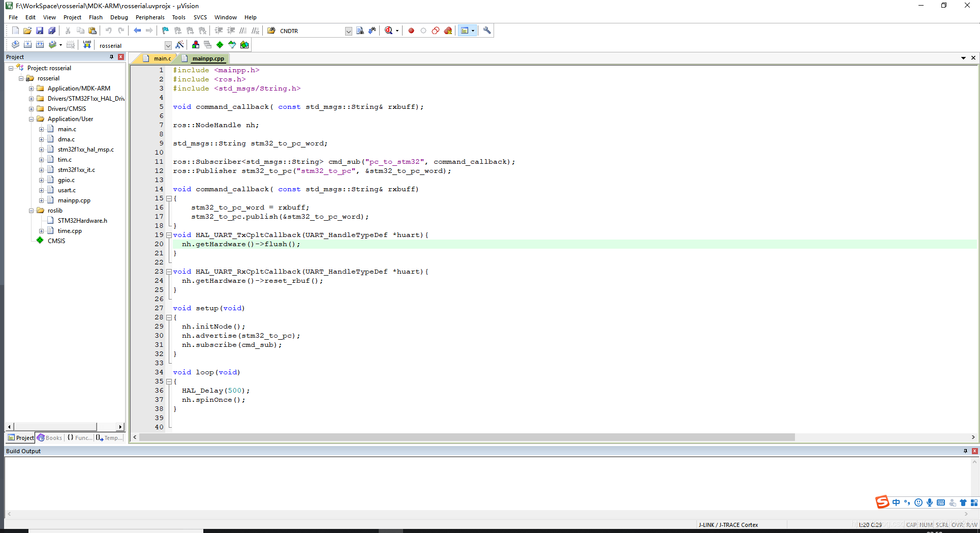Collapse code fold at line 28

pos(169,317)
